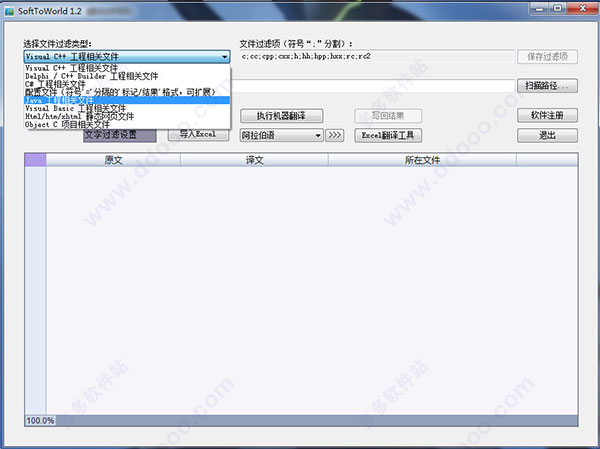
Task: Open the 阿拉伯语 language dropdown
Action: [x=281, y=135]
